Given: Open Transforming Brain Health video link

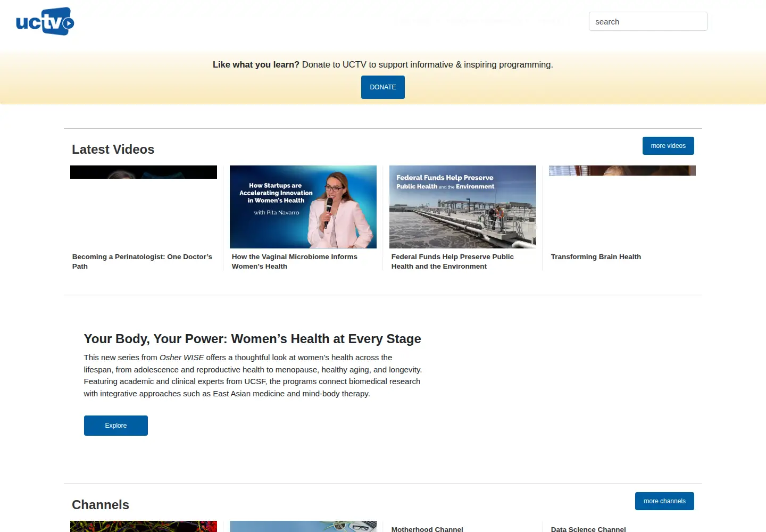Looking at the screenshot, I should 596,256.
